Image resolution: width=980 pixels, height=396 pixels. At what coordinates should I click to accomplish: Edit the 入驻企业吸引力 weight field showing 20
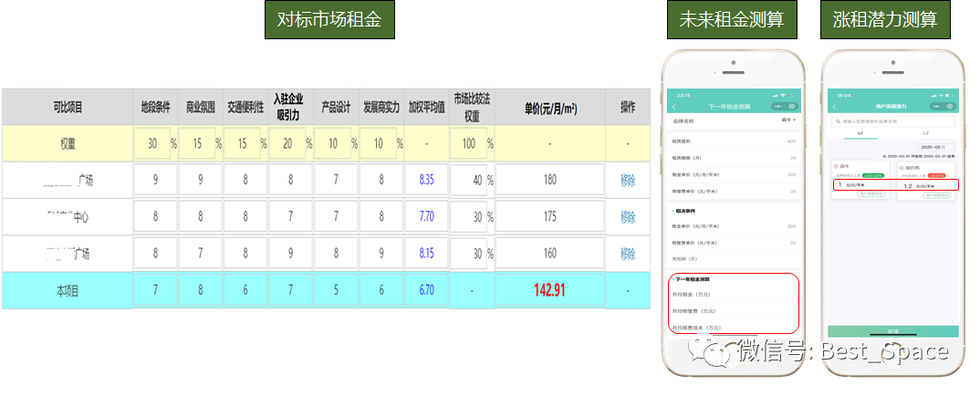[x=287, y=143]
